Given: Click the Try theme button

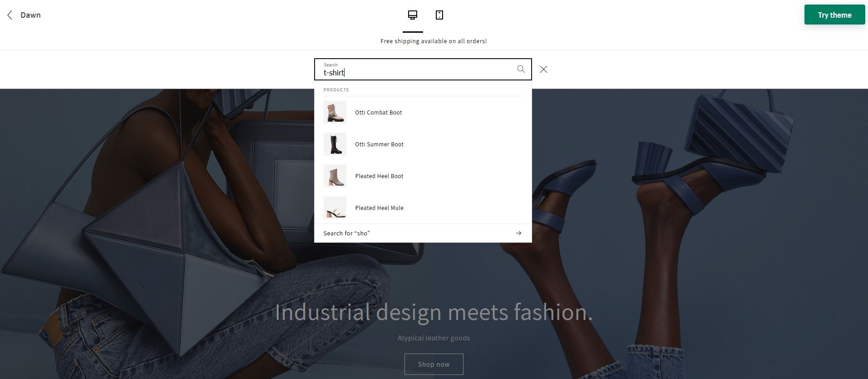Looking at the screenshot, I should 834,15.
